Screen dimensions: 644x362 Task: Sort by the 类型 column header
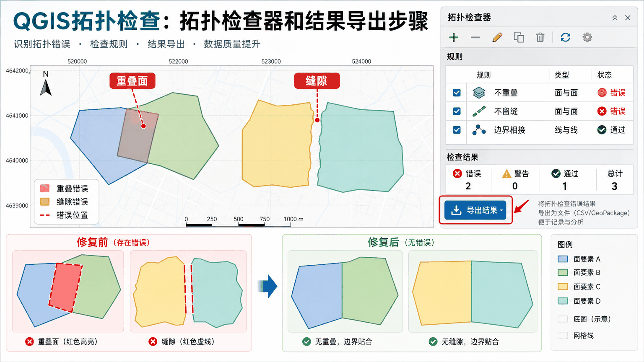pos(562,75)
